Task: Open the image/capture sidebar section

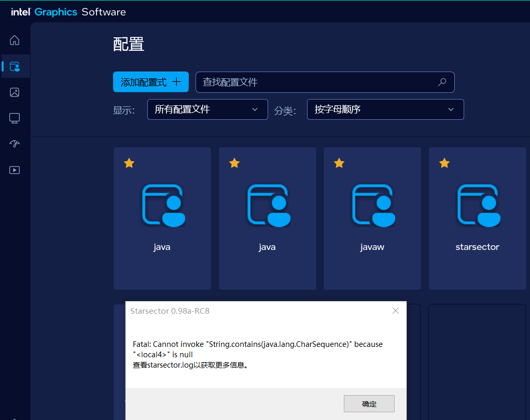Action: (15, 92)
